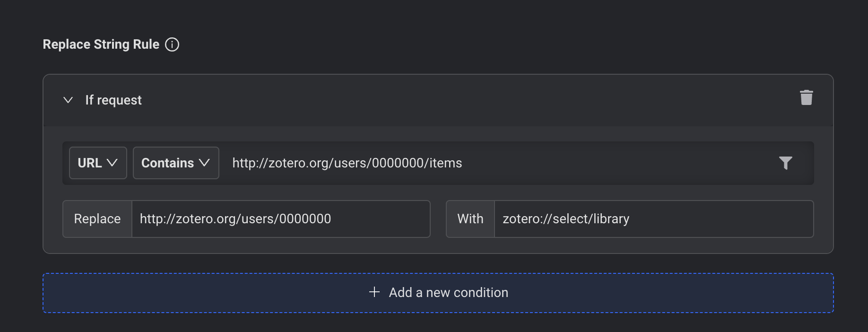Click the With label addon
The height and width of the screenshot is (332, 868).
tap(470, 219)
